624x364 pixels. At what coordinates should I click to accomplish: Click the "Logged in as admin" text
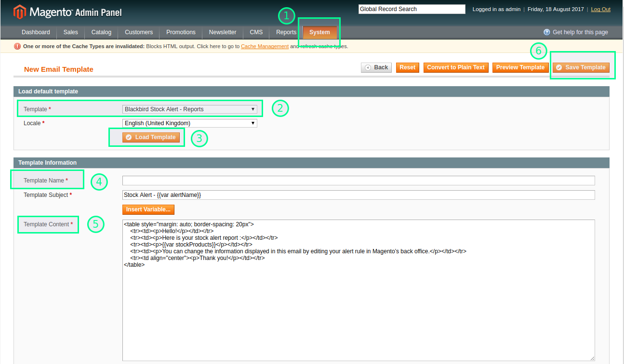coord(496,9)
